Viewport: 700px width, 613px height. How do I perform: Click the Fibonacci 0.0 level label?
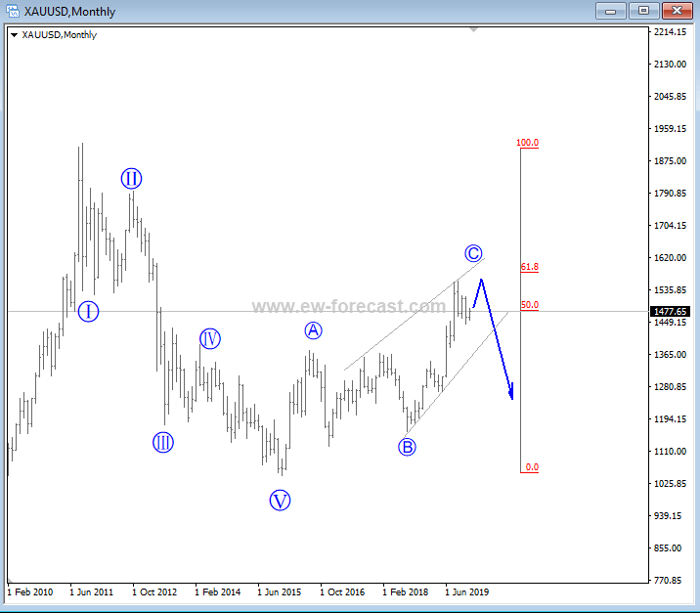point(532,467)
